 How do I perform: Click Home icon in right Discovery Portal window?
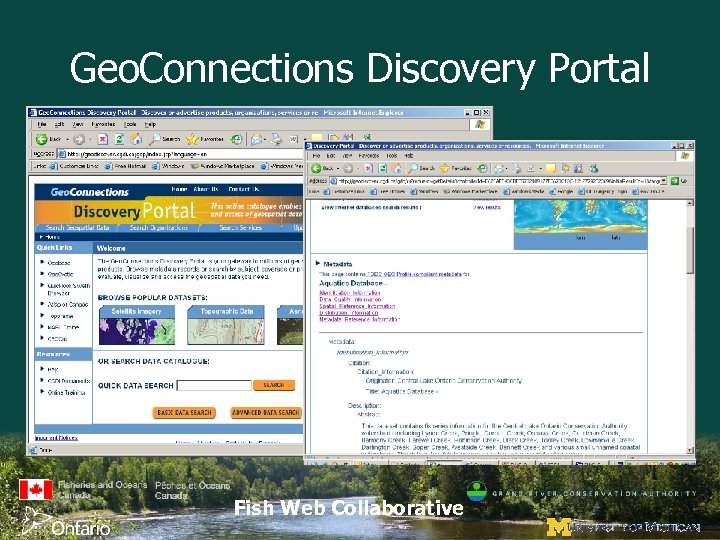click(x=396, y=168)
